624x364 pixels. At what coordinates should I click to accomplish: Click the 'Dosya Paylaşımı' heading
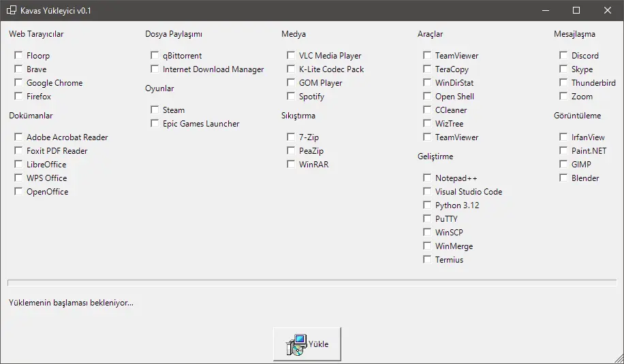tap(174, 34)
